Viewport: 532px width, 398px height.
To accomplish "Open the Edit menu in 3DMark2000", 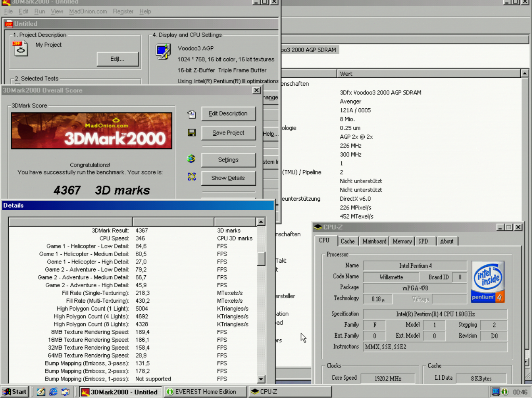I will 23,11.
